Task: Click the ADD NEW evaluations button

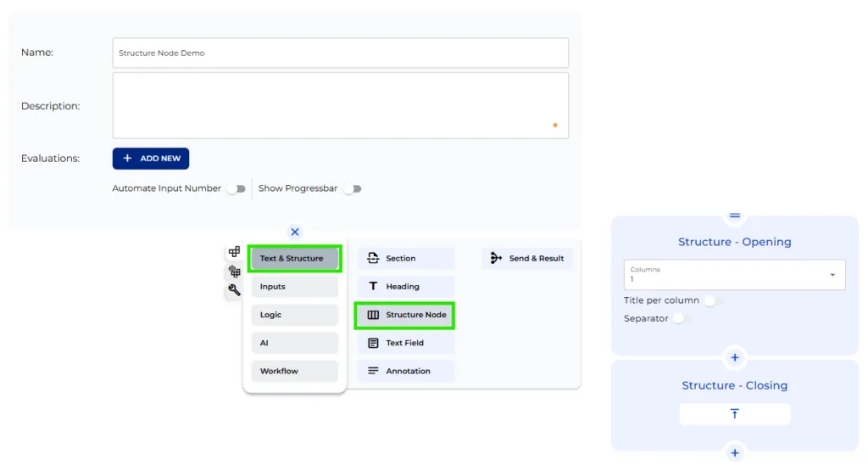Action: [x=151, y=159]
